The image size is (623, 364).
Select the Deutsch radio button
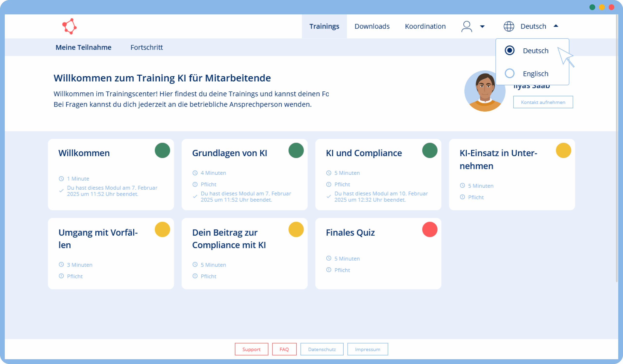[509, 50]
